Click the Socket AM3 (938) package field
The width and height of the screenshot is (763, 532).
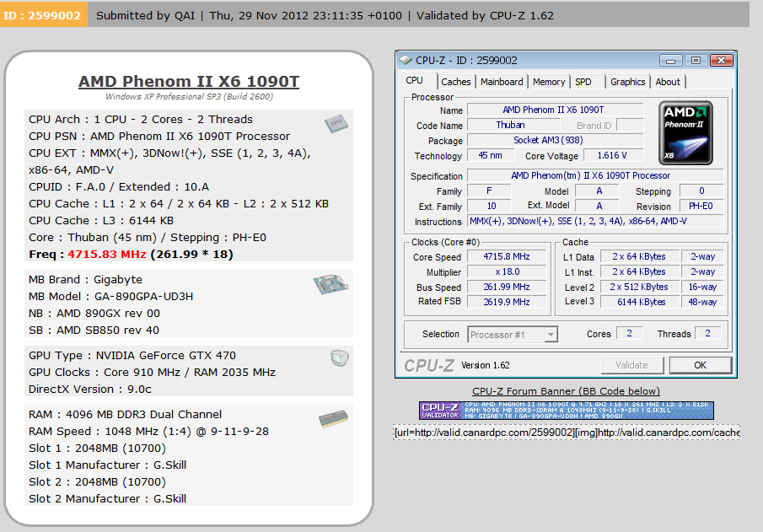(555, 140)
